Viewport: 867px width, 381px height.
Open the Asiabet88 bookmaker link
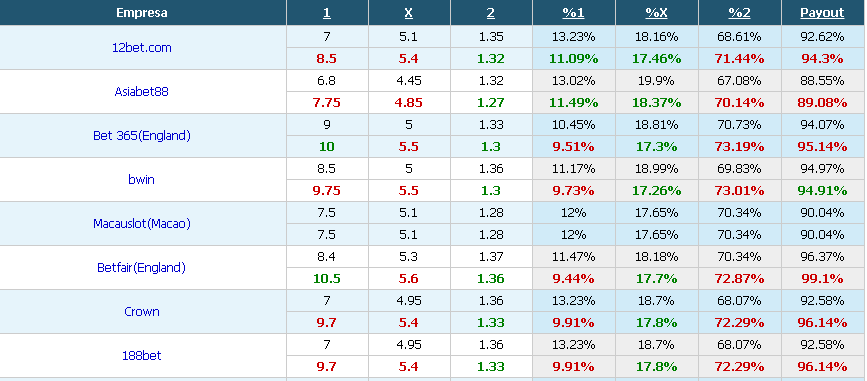[x=142, y=92]
